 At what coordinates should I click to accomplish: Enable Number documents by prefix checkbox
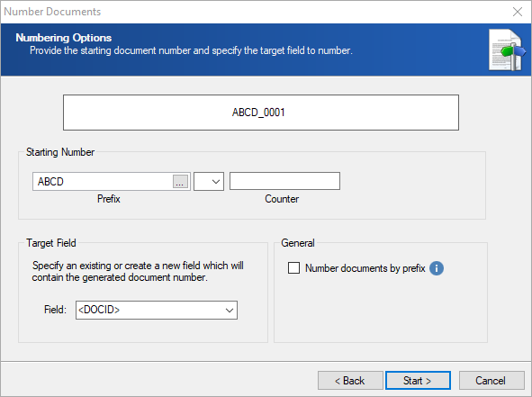click(293, 267)
